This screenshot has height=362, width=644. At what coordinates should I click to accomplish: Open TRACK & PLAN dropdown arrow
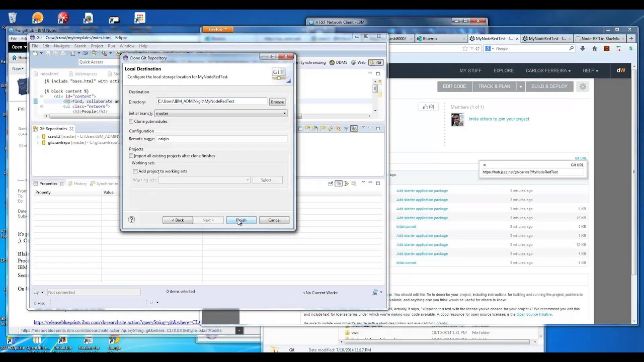(521, 86)
